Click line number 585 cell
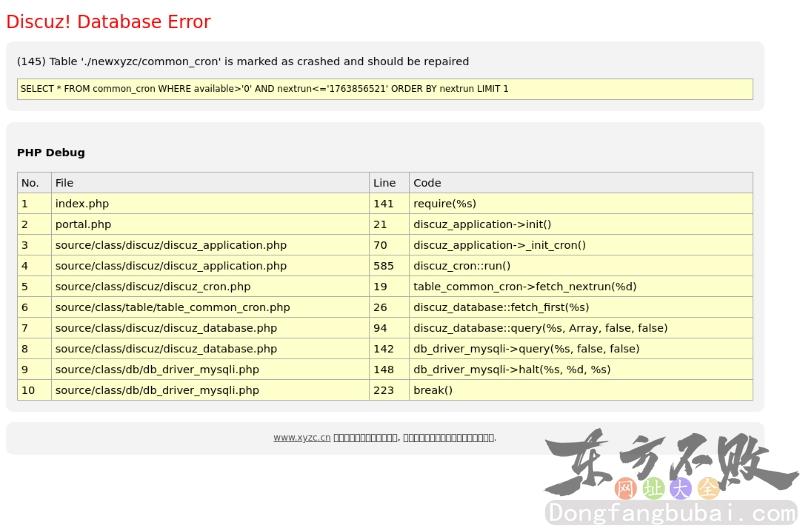 click(382, 266)
